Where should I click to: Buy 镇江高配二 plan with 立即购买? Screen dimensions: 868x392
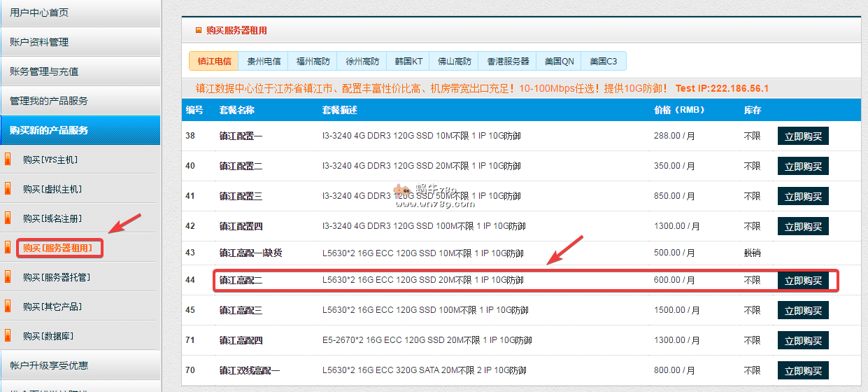(x=803, y=281)
